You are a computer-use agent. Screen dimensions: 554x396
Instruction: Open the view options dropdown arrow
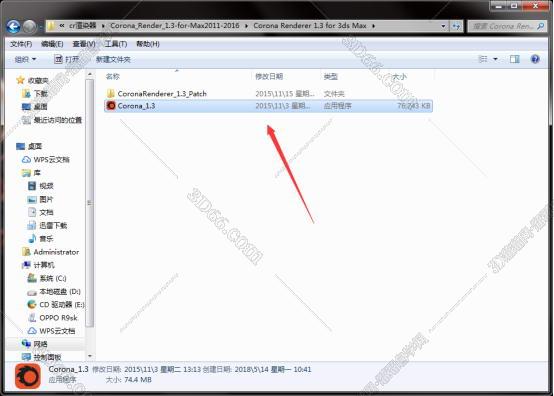tap(495, 59)
